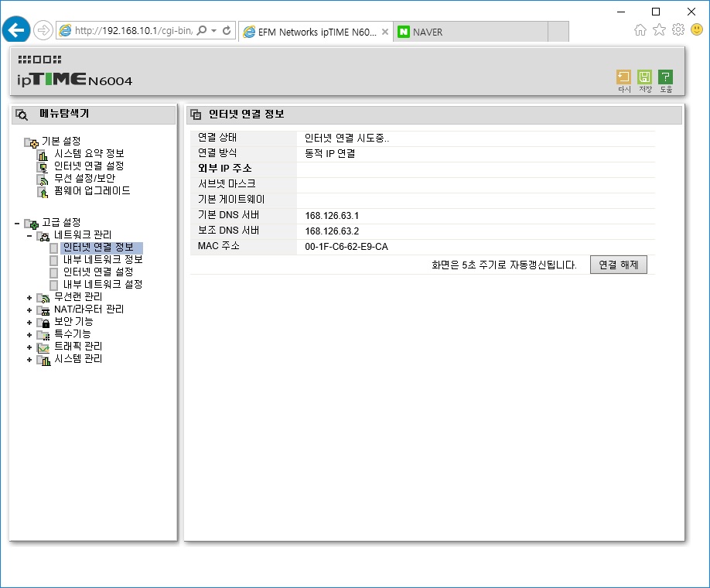Open the browser Tools gear icon
The height and width of the screenshot is (588, 710).
point(678,30)
